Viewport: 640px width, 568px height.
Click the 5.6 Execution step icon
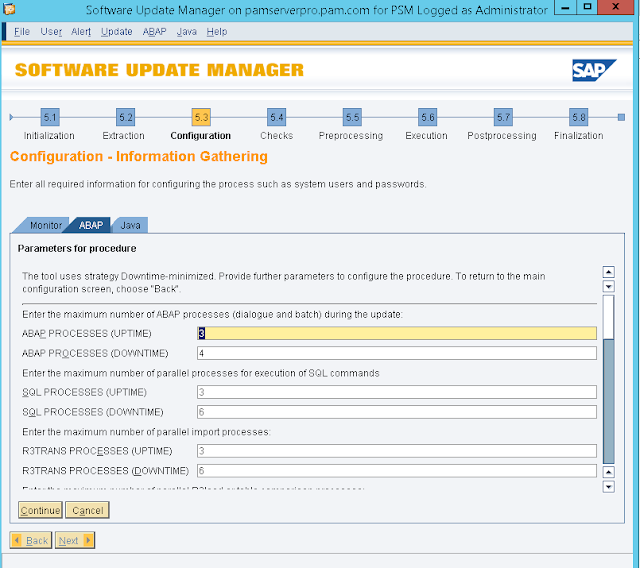pos(427,118)
